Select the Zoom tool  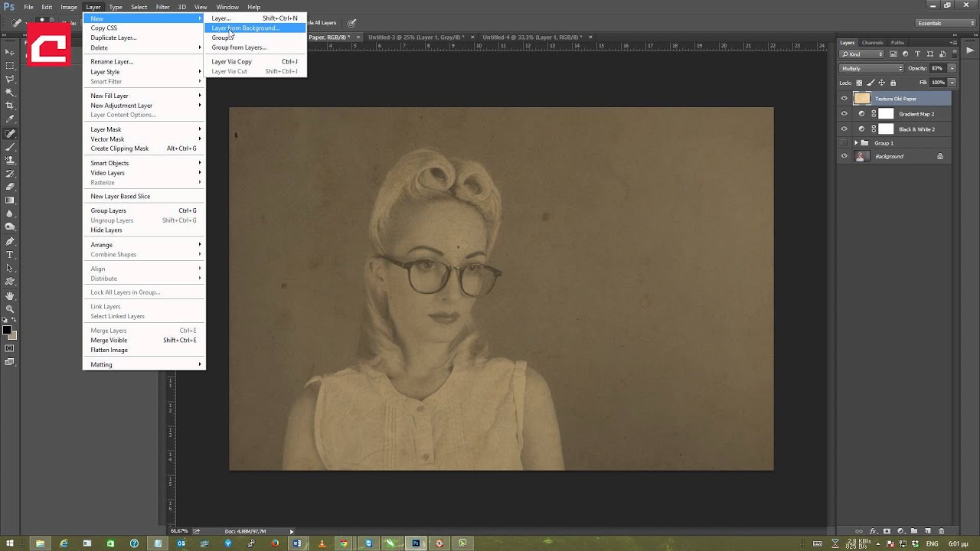(10, 309)
